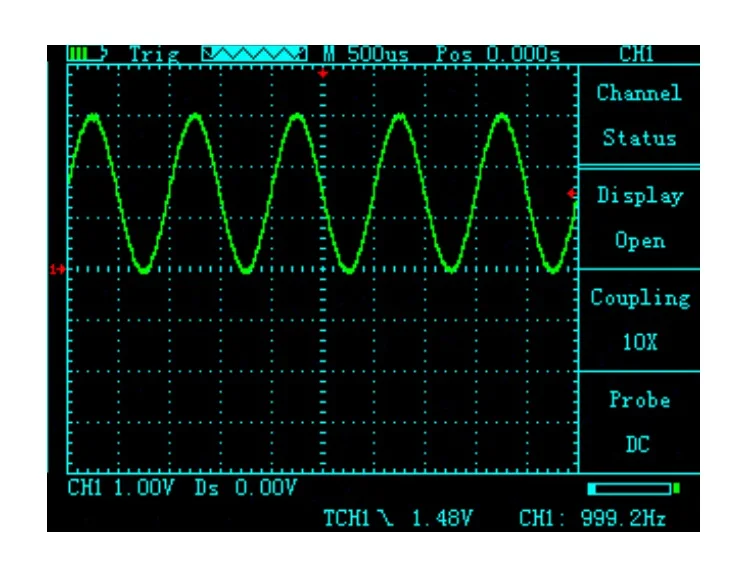Click the battery level icon
This screenshot has height=569, width=750.
[87, 53]
